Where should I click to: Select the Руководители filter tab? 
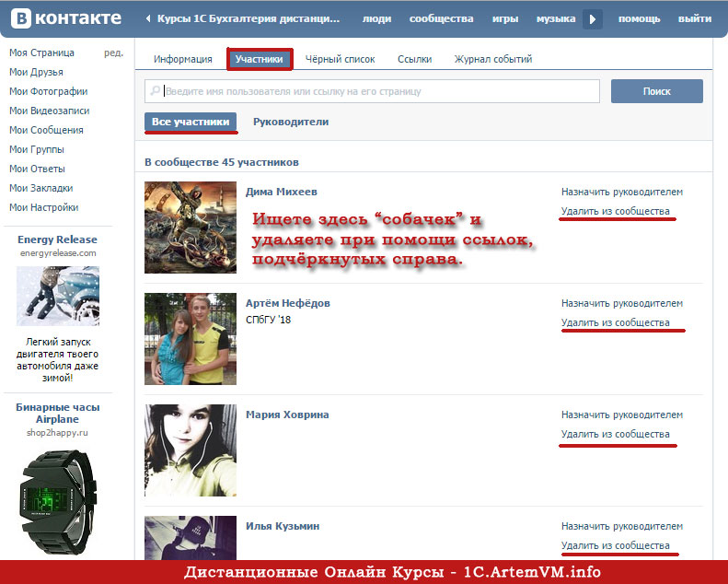(290, 122)
